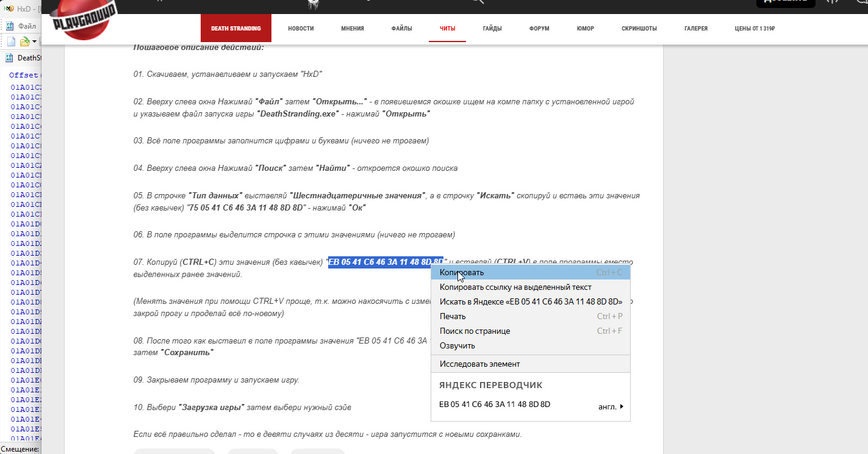
Task: Click the heading "Пошаговое описание действий"
Action: (199, 47)
